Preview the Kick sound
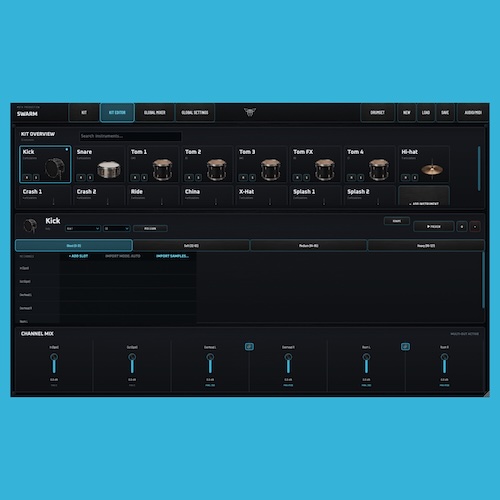Image resolution: width=500 pixels, height=500 pixels. pyautogui.click(x=434, y=227)
